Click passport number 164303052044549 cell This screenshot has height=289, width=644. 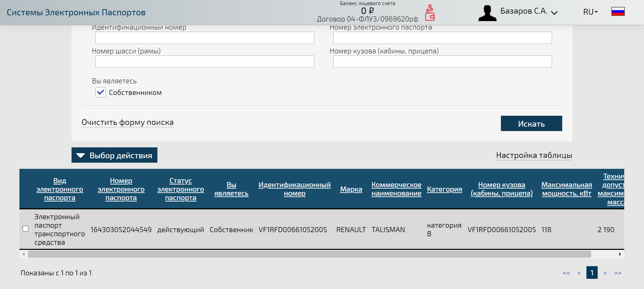coord(121,230)
